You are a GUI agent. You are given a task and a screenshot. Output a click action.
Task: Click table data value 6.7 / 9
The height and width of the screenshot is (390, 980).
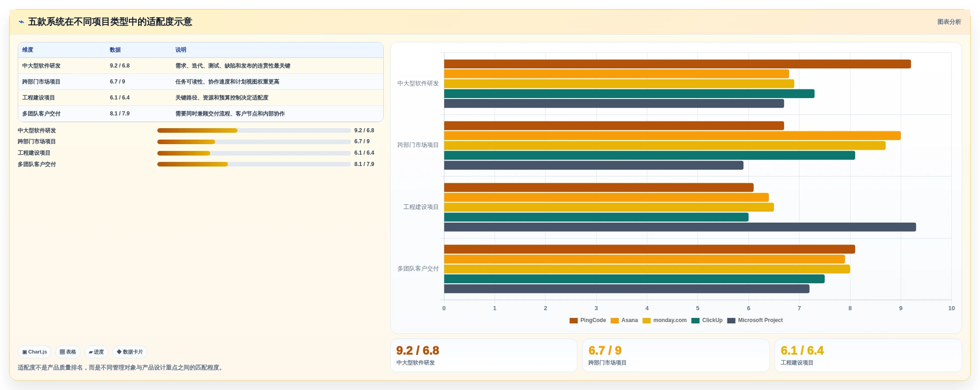(x=118, y=82)
